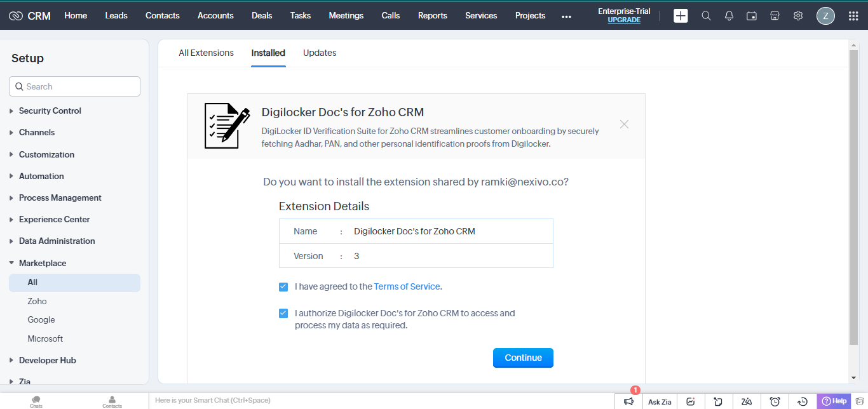868x409 pixels.
Task: Click the Smart Chat input bar
Action: click(x=381, y=401)
